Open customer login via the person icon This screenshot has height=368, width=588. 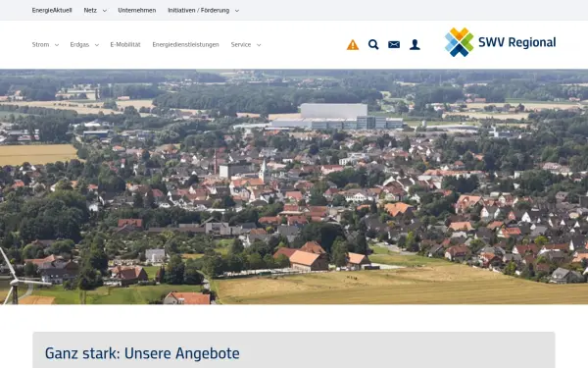(x=415, y=45)
